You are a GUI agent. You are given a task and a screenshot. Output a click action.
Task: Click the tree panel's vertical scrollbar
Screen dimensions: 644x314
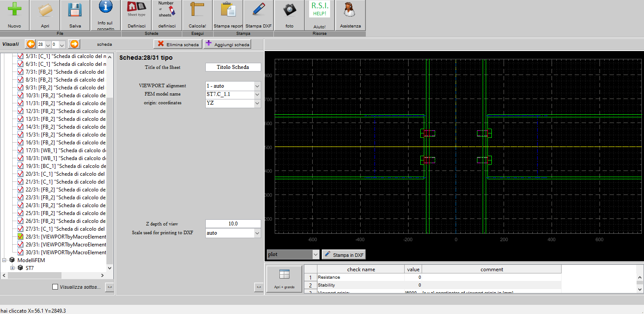110,161
